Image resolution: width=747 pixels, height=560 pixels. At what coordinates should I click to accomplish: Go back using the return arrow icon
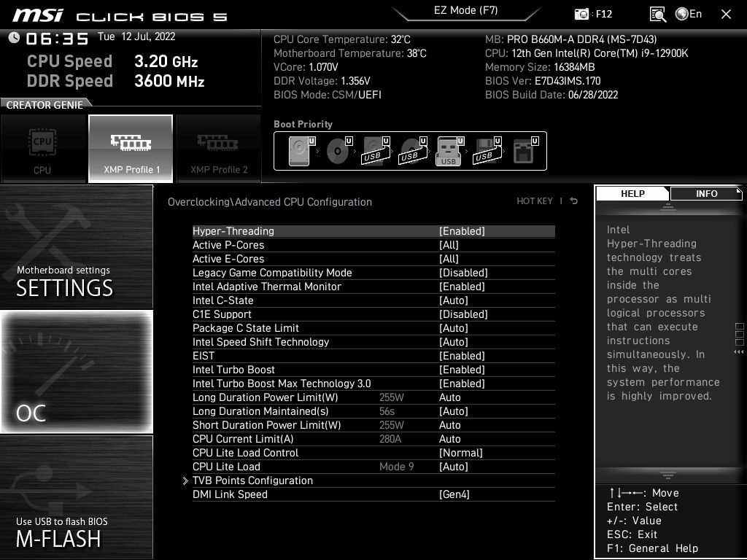click(574, 201)
